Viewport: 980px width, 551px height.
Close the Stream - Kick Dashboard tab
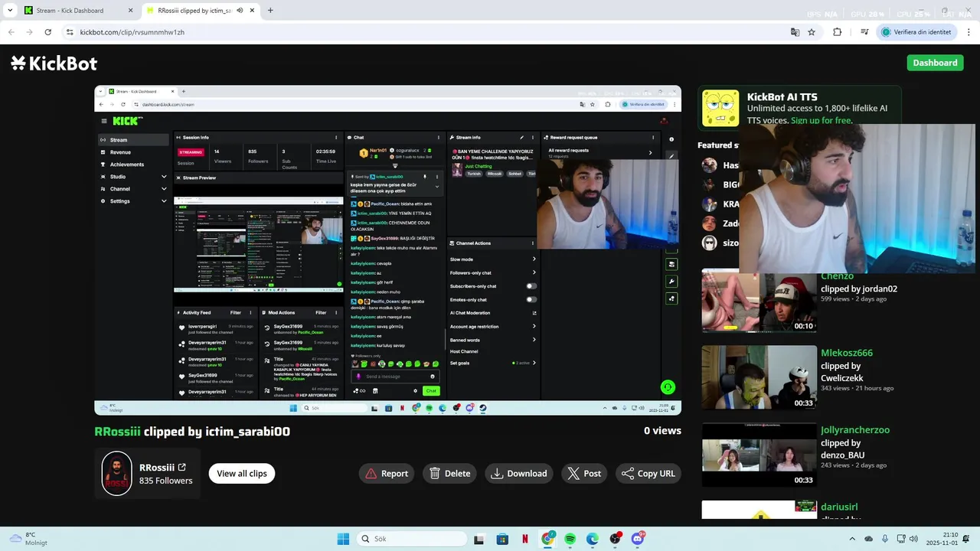click(x=130, y=10)
